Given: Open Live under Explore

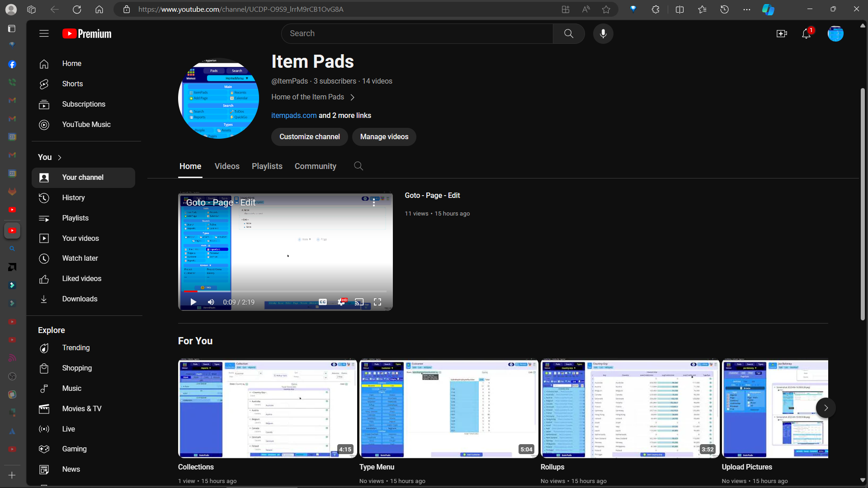Looking at the screenshot, I should (83, 429).
